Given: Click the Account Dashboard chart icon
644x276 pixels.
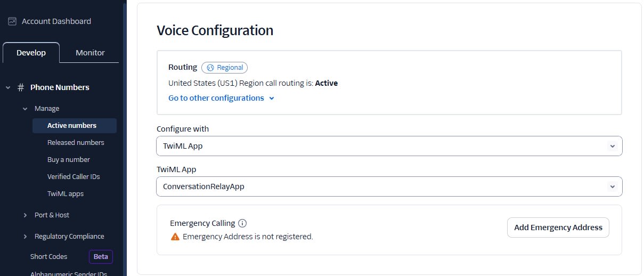Looking at the screenshot, I should (12, 21).
